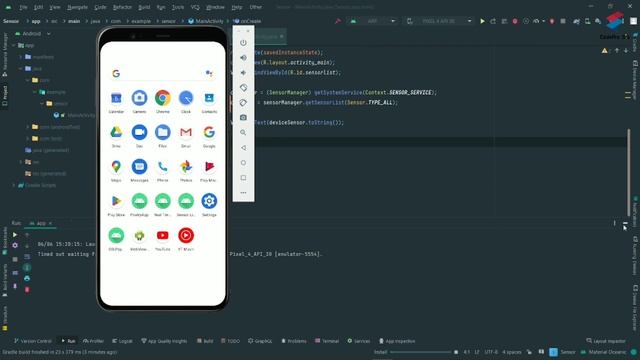This screenshot has width=640, height=360.
Task: Open the Logcat tool window
Action: coord(122,341)
